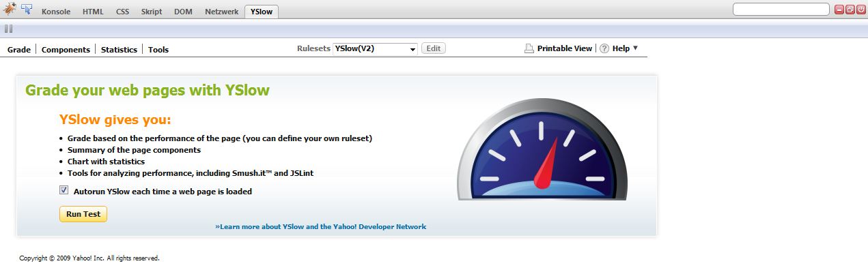Switch to the HTML tab
The width and height of the screenshot is (868, 272).
[93, 12]
